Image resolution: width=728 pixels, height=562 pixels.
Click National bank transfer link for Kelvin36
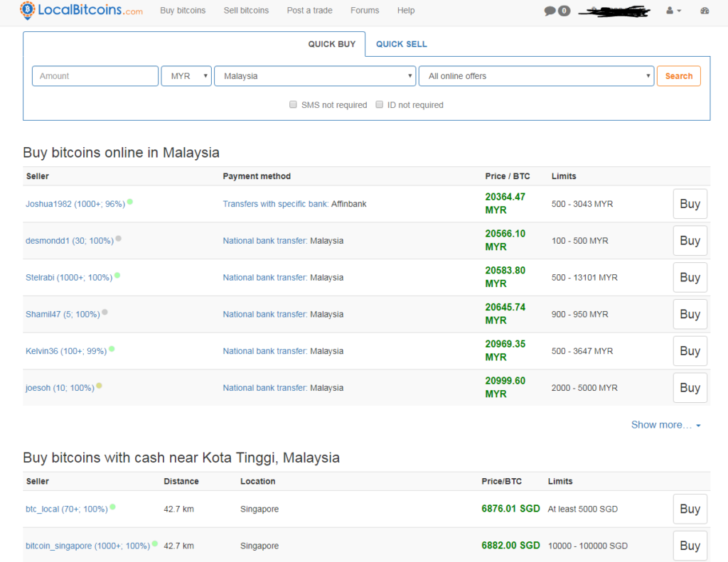(265, 351)
